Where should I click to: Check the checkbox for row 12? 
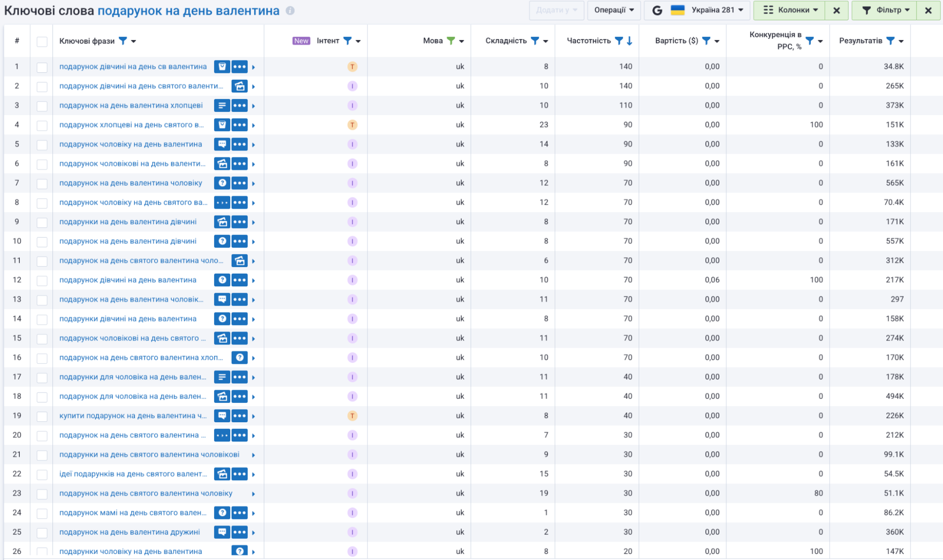tap(42, 281)
